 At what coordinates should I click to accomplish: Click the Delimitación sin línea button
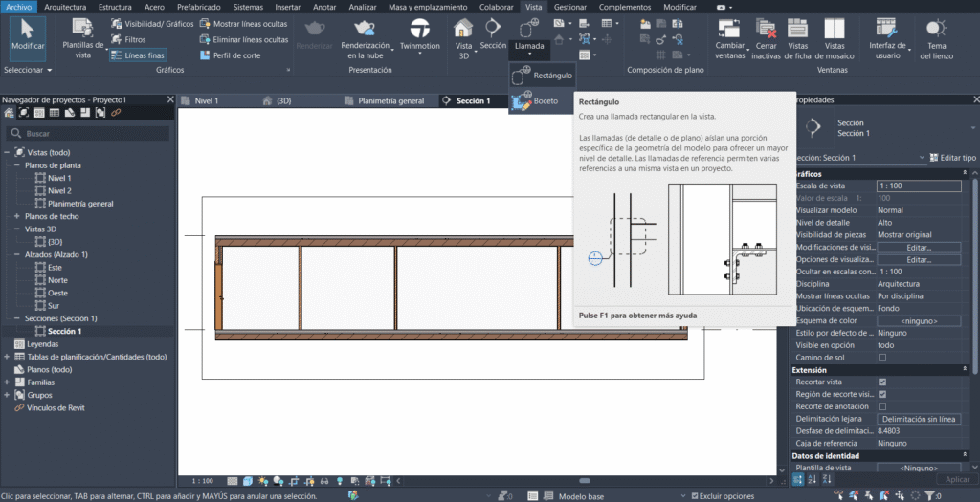(x=919, y=419)
